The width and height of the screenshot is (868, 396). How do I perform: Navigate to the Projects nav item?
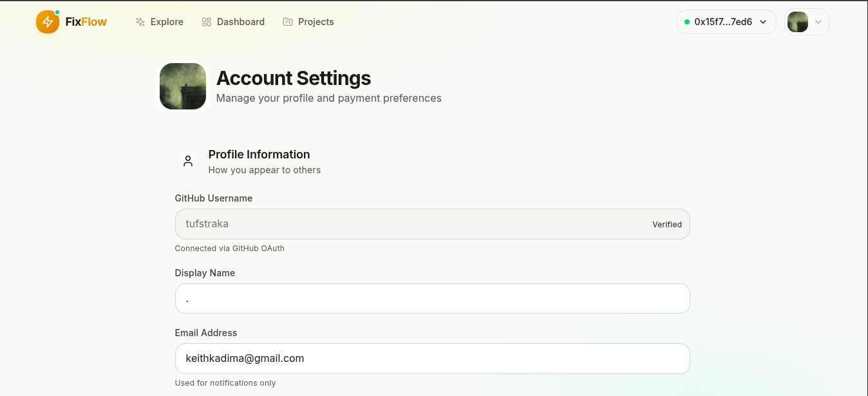tap(316, 22)
